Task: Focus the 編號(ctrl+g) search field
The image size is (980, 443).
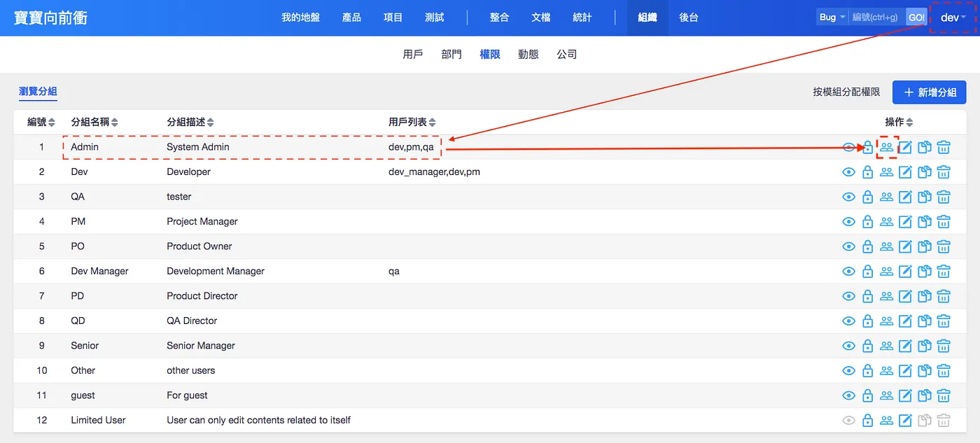Action: click(x=877, y=17)
